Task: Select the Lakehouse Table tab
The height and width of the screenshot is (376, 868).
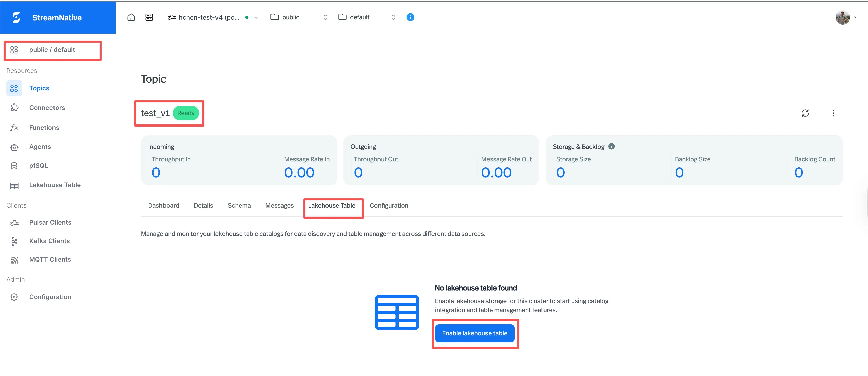Action: [332, 205]
